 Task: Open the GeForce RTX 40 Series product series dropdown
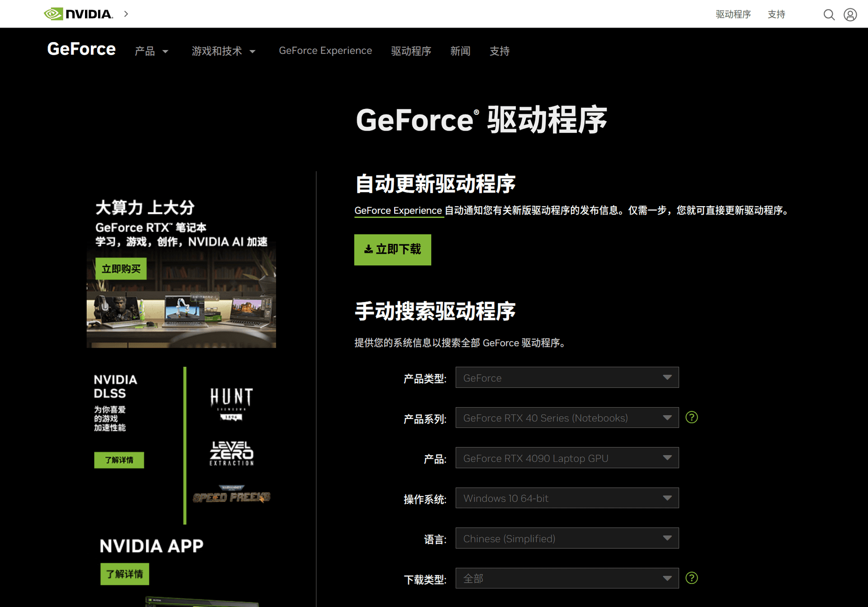[566, 418]
